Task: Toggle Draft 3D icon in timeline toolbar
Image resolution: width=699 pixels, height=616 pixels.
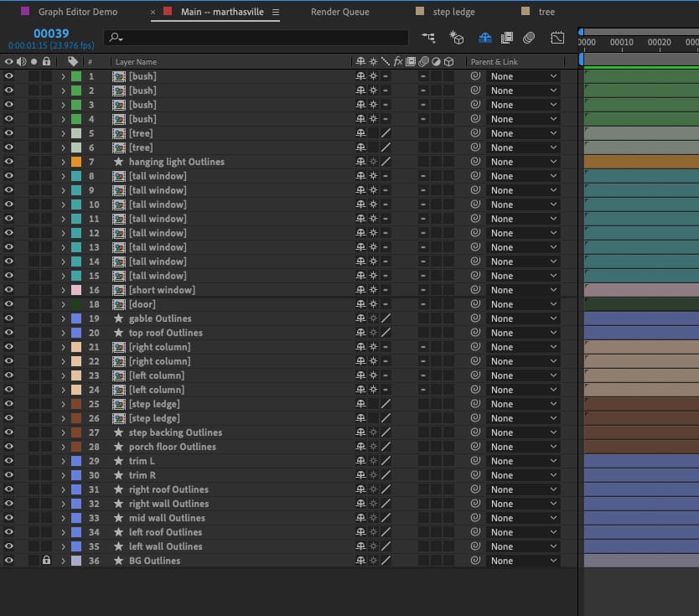Action: 457,38
